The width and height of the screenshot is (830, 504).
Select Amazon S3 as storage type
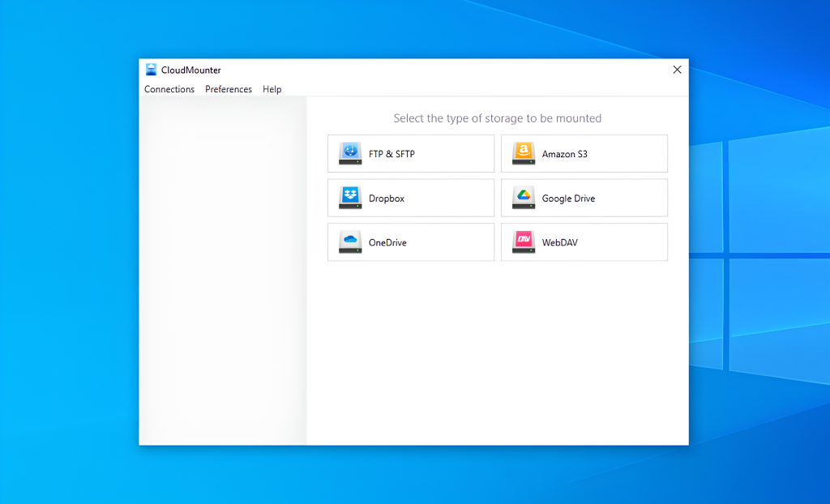(x=584, y=153)
